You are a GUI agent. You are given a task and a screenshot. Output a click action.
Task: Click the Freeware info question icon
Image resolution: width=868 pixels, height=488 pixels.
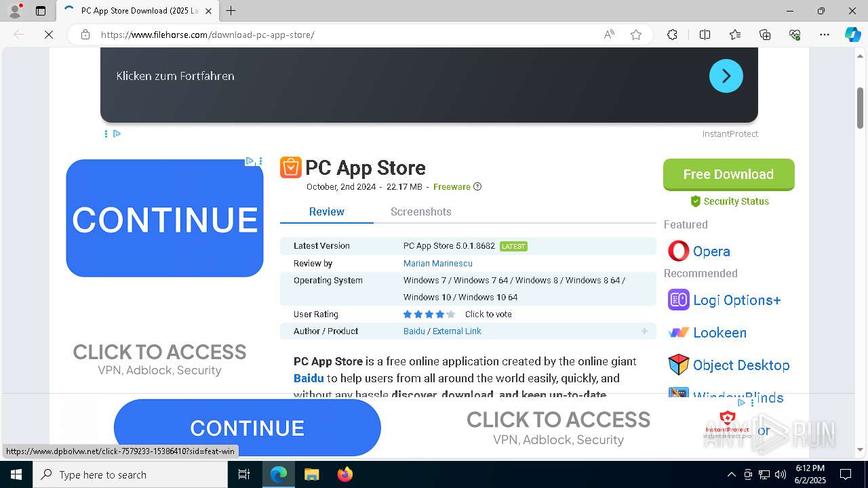coord(477,187)
